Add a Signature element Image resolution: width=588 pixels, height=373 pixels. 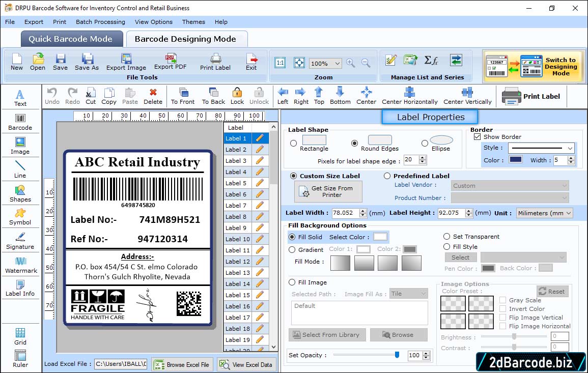point(20,241)
